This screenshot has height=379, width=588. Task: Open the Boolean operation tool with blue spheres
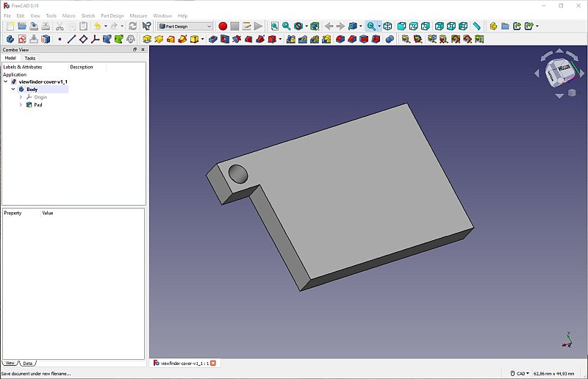[390, 39]
